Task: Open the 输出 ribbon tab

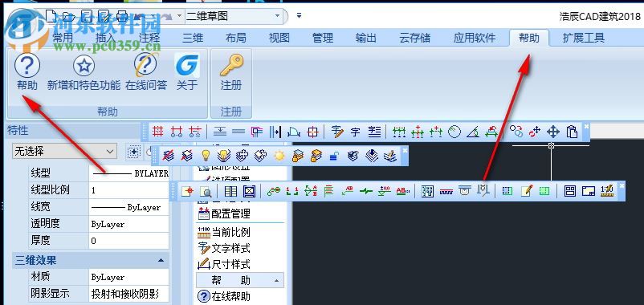Action: (x=365, y=38)
